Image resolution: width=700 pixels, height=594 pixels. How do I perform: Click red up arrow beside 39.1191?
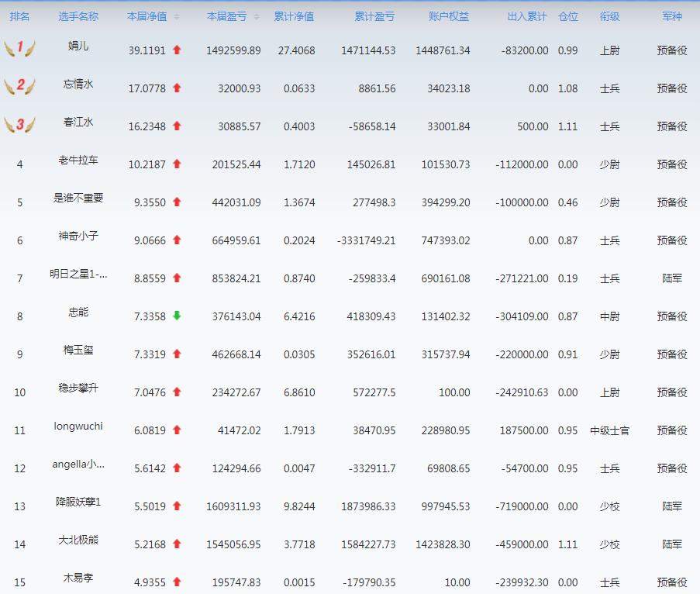[x=177, y=50]
